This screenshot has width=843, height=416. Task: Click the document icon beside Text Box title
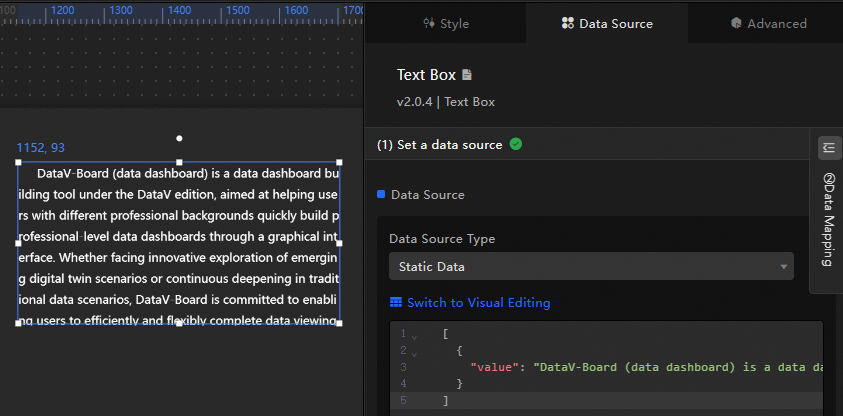[x=467, y=75]
